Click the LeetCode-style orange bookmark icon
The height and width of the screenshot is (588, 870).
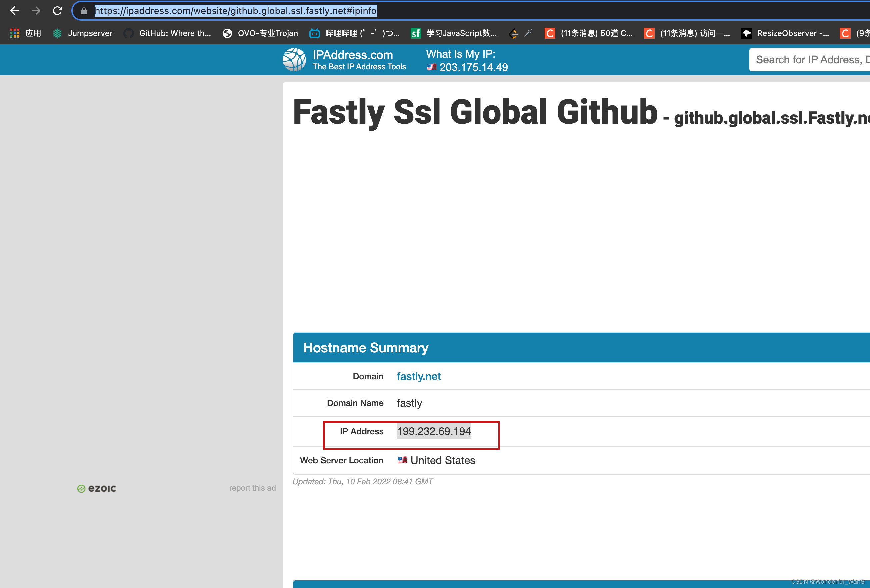514,33
